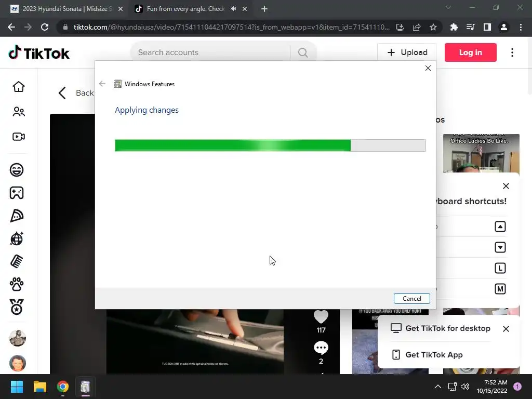The width and height of the screenshot is (532, 399).
Task: Click the M shortcut key icon
Action: (500, 289)
